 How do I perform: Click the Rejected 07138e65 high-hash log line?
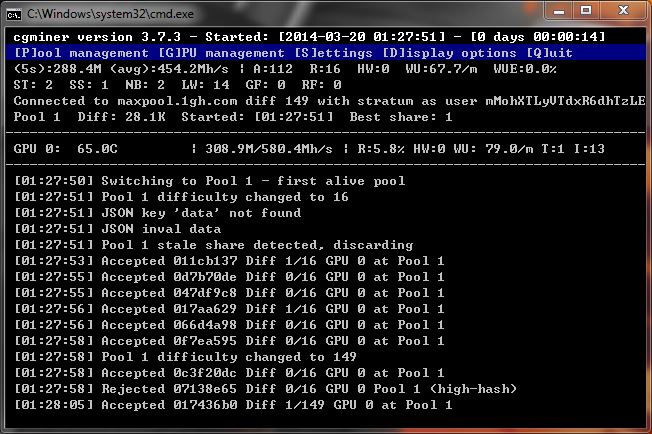point(266,389)
